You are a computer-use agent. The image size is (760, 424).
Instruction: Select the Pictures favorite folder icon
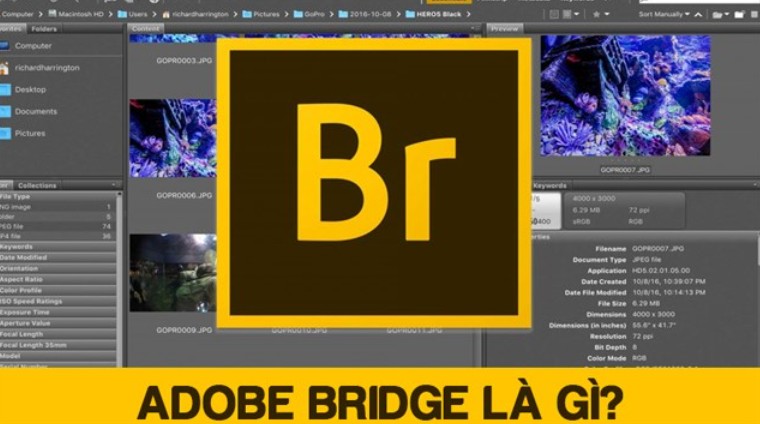pos(5,133)
